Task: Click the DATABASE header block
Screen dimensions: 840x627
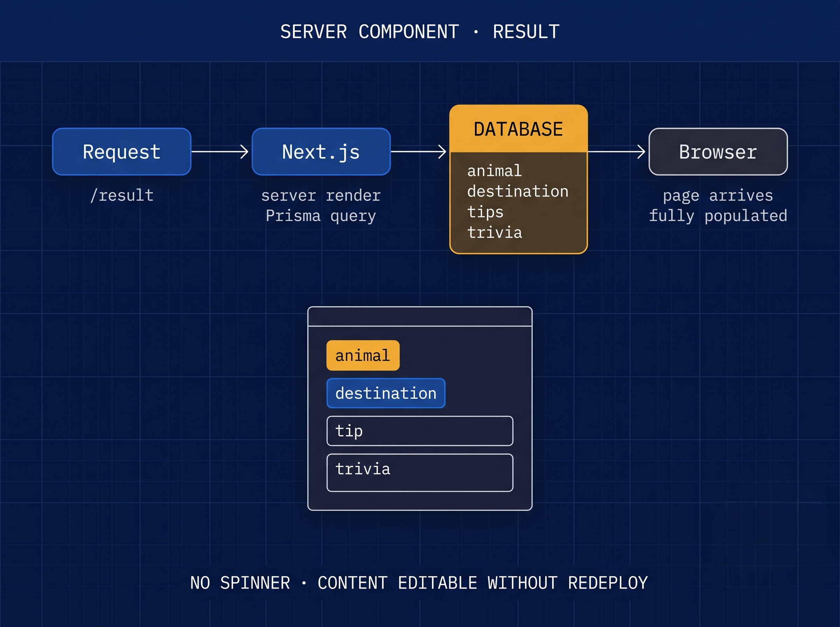Action: [518, 129]
